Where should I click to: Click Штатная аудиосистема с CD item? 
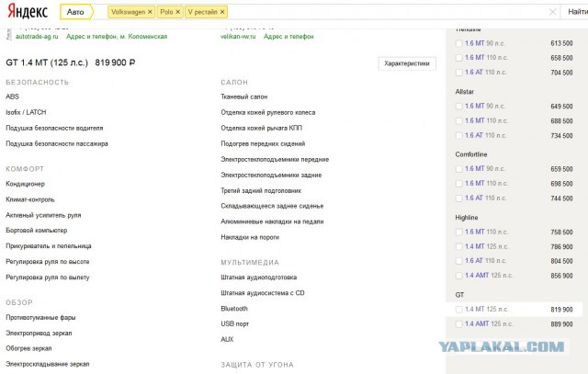coord(263,293)
